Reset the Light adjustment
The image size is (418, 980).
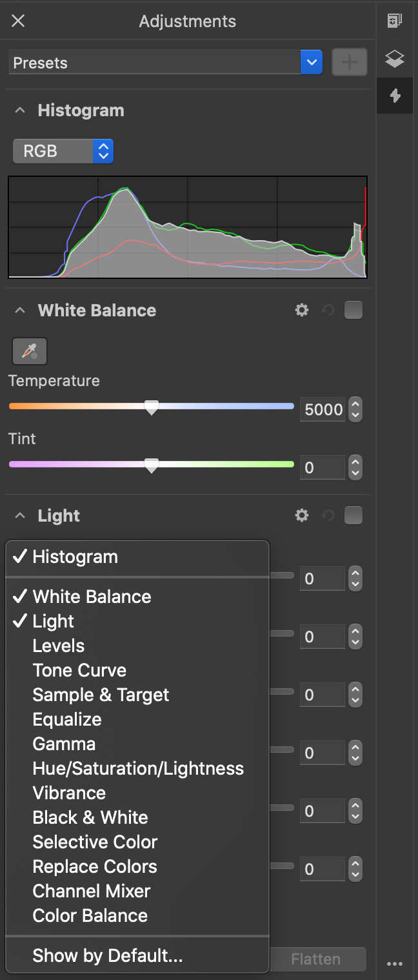[x=328, y=516]
